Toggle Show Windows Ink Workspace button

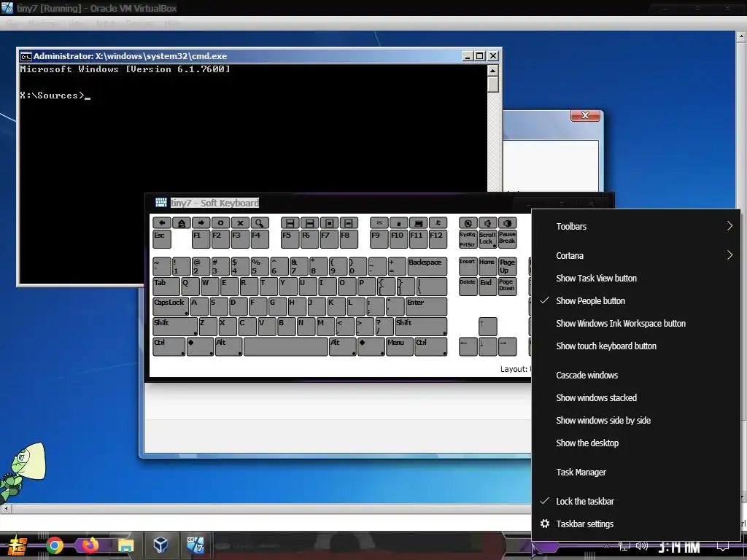(636, 324)
